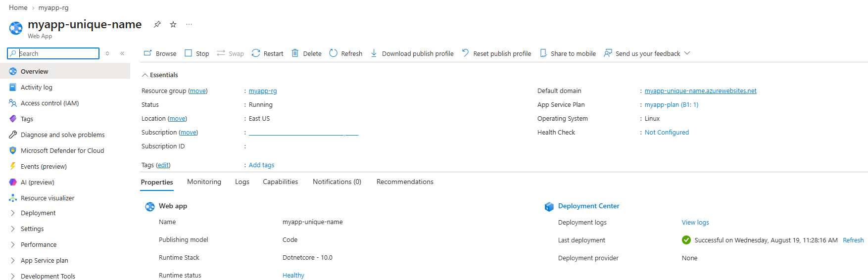This screenshot has width=868, height=280.
Task: Go to myapp-rg breadcrumb
Action: coord(53,7)
